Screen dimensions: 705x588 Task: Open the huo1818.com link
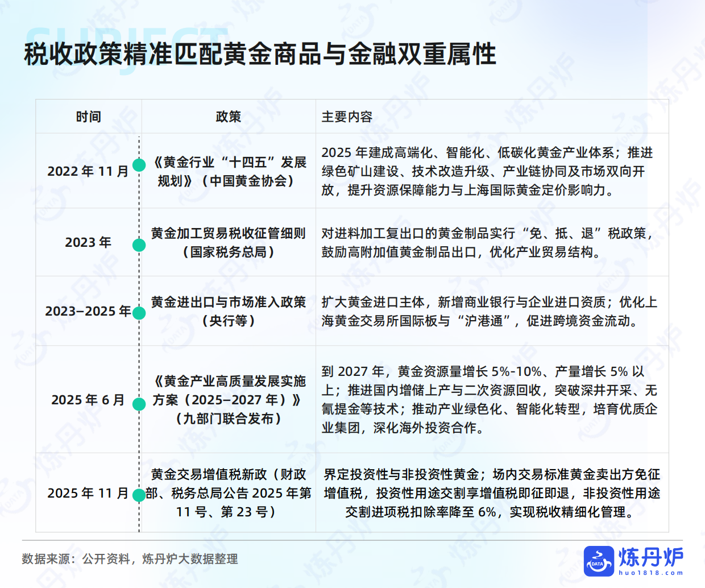tap(651, 572)
